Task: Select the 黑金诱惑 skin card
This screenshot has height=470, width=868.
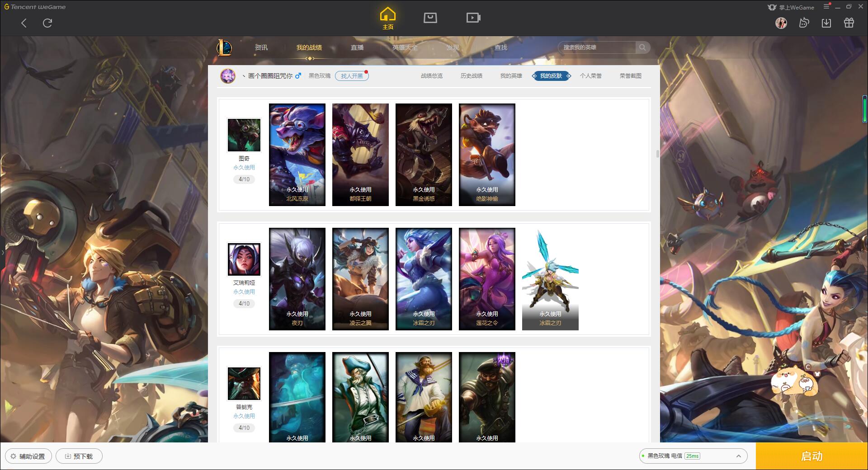Action: (424, 155)
